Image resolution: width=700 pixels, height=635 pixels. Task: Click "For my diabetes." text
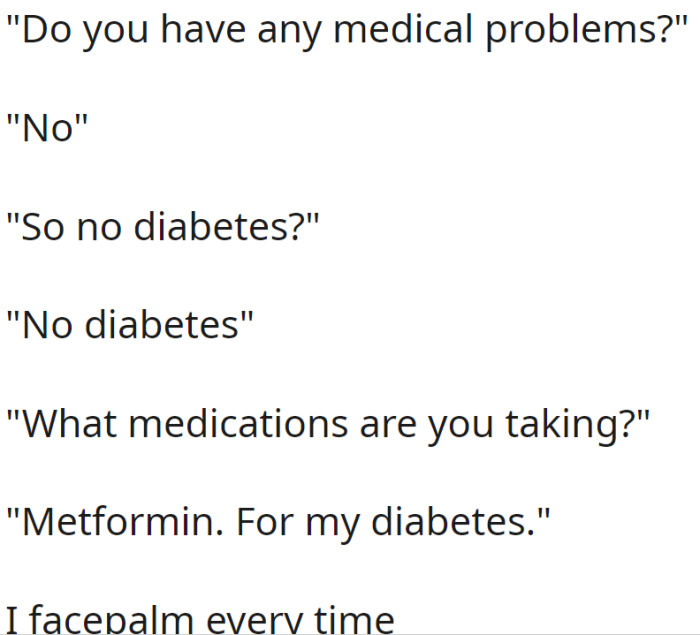point(385,523)
